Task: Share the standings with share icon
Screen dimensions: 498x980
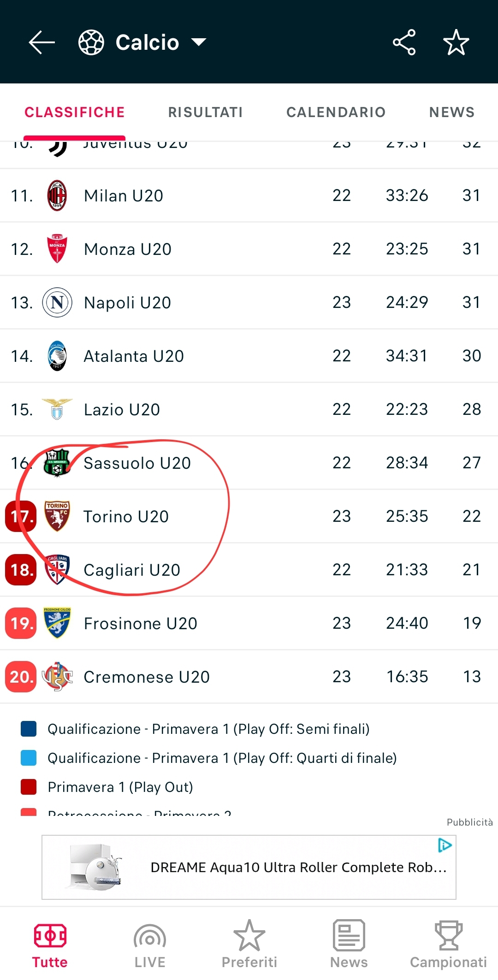Action: point(404,42)
